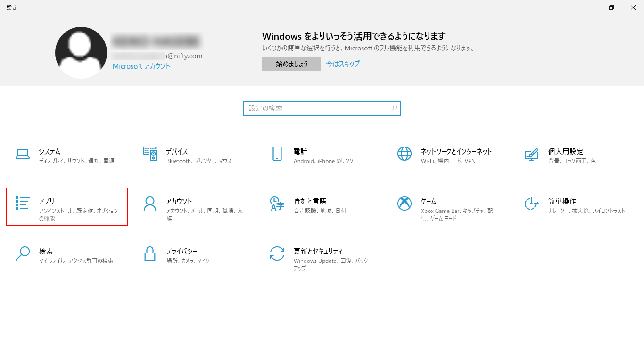Viewport: 644px width, 343px height.
Task: Open the 個人用設定 paintbrush icon
Action: pyautogui.click(x=532, y=155)
